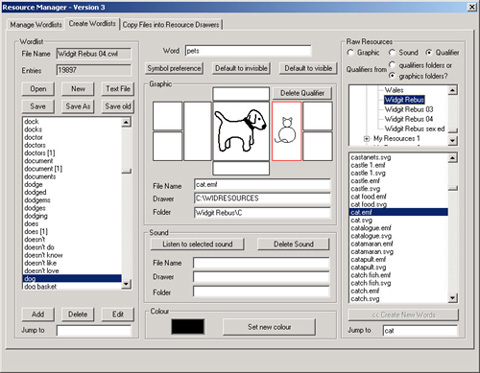Screen dimensions: 480x373
Task: Click the Edit entry button
Action: (118, 314)
